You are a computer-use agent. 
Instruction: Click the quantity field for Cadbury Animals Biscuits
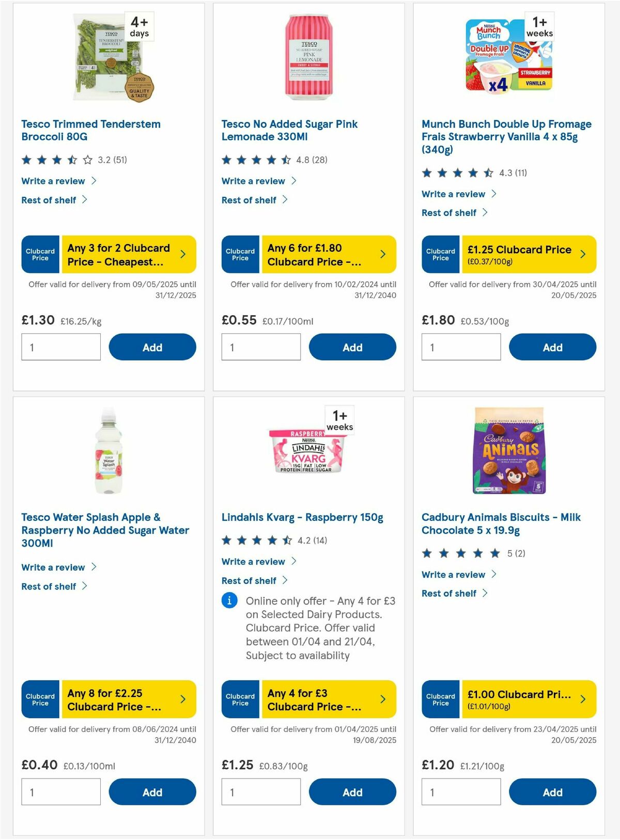click(x=460, y=791)
